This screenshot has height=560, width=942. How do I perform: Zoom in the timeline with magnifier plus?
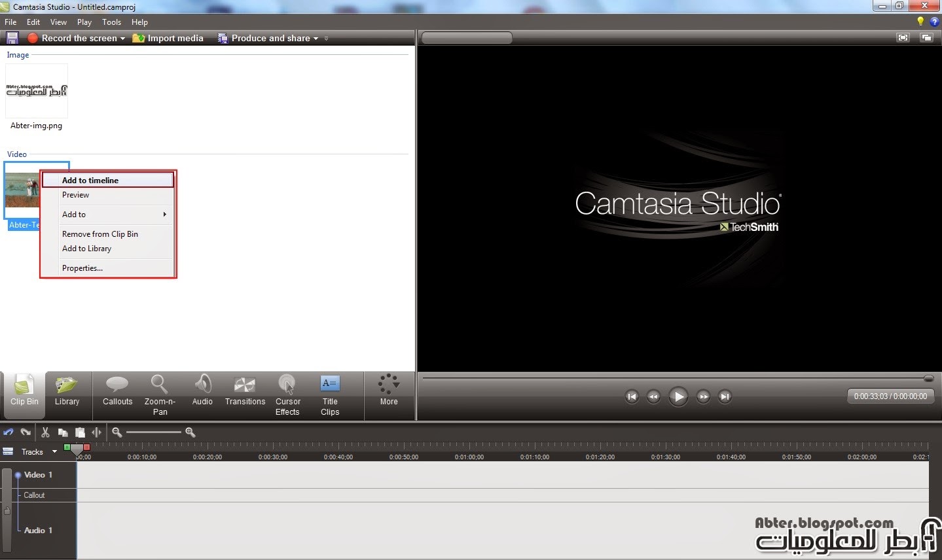click(x=190, y=432)
